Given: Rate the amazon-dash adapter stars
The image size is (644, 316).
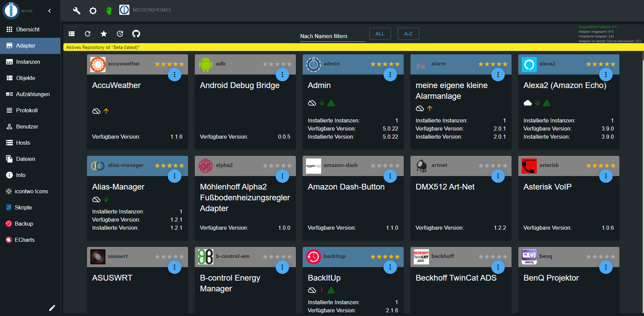Looking at the screenshot, I should coord(385,166).
